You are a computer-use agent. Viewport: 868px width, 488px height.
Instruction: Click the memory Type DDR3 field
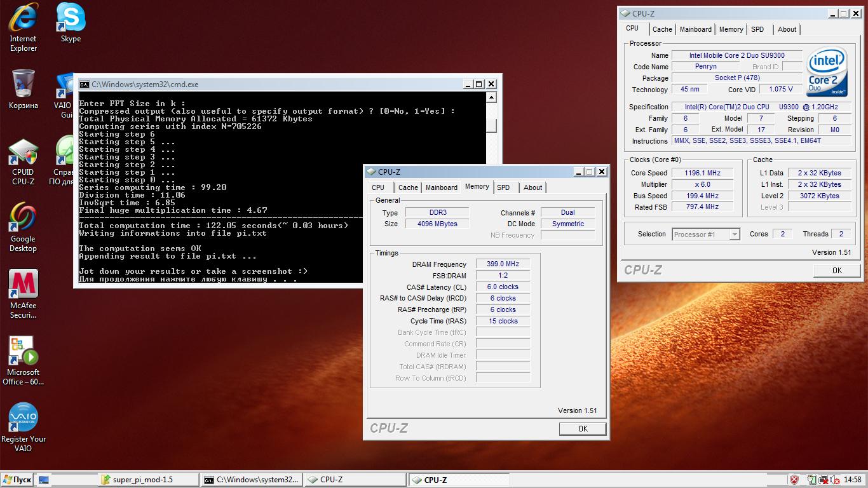click(437, 213)
